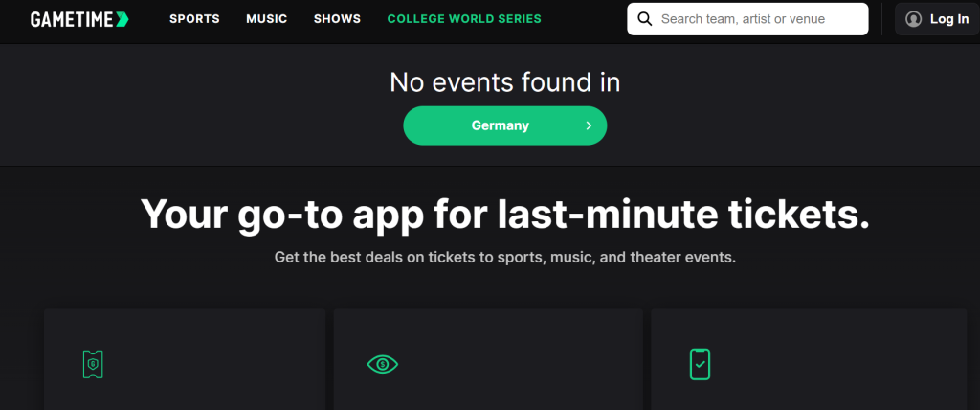Screen dimensions: 980x410
Task: Click the "Your go-to app" headline
Action: (504, 214)
